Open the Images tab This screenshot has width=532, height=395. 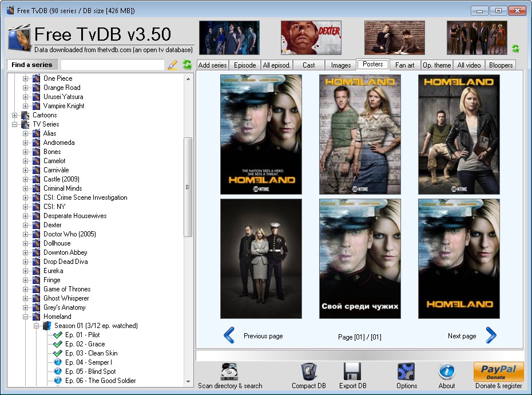point(340,65)
